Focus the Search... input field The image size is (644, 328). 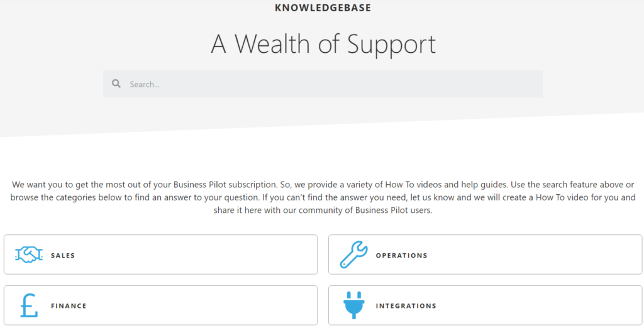click(323, 84)
